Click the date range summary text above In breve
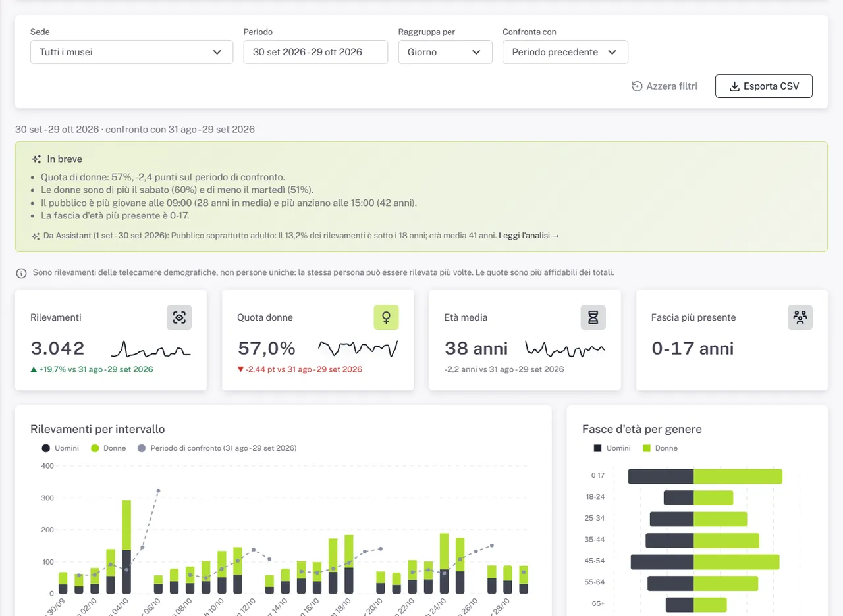 [x=135, y=129]
